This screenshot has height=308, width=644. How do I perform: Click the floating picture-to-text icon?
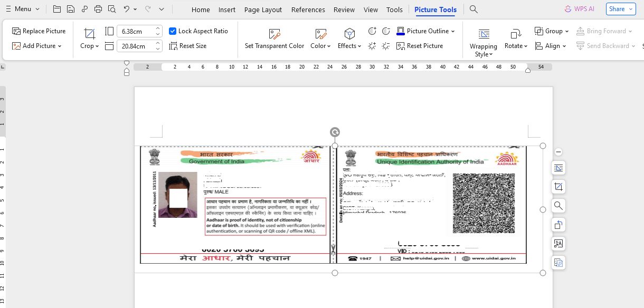(558, 244)
